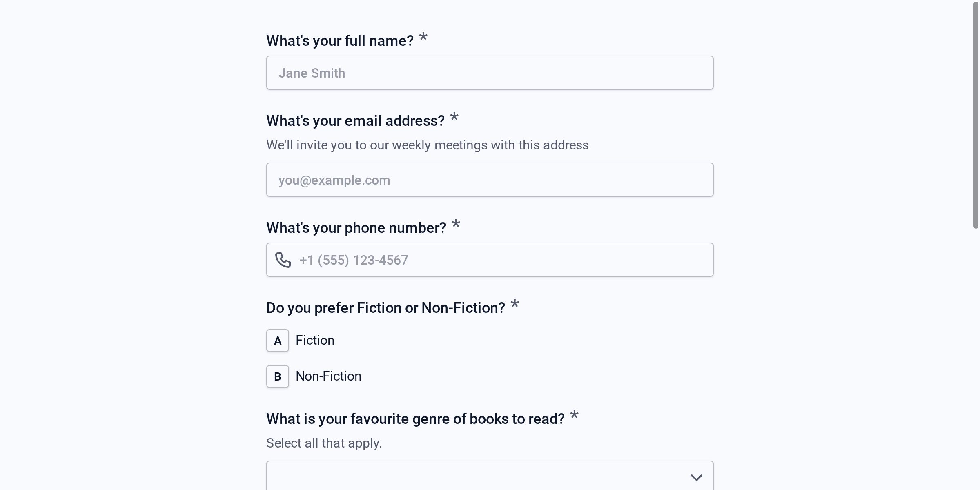Click the letter B badge next to Non-Fiction
The width and height of the screenshot is (980, 490).
pyautogui.click(x=277, y=376)
